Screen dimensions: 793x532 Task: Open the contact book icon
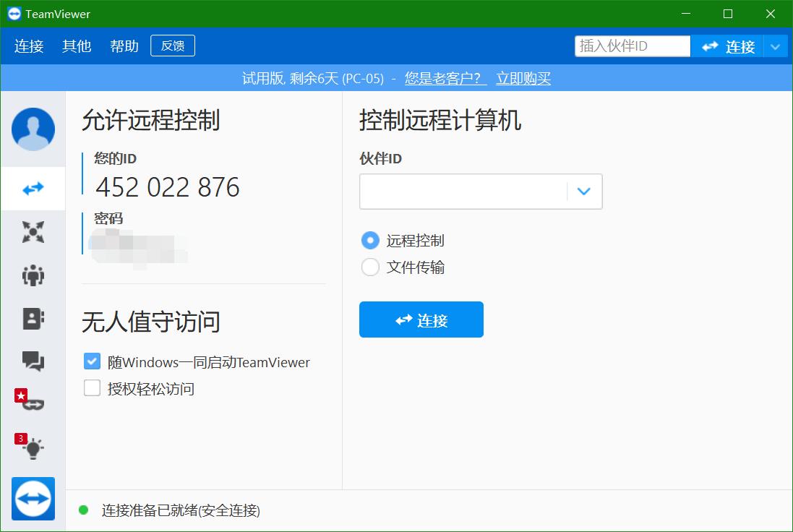[x=33, y=319]
